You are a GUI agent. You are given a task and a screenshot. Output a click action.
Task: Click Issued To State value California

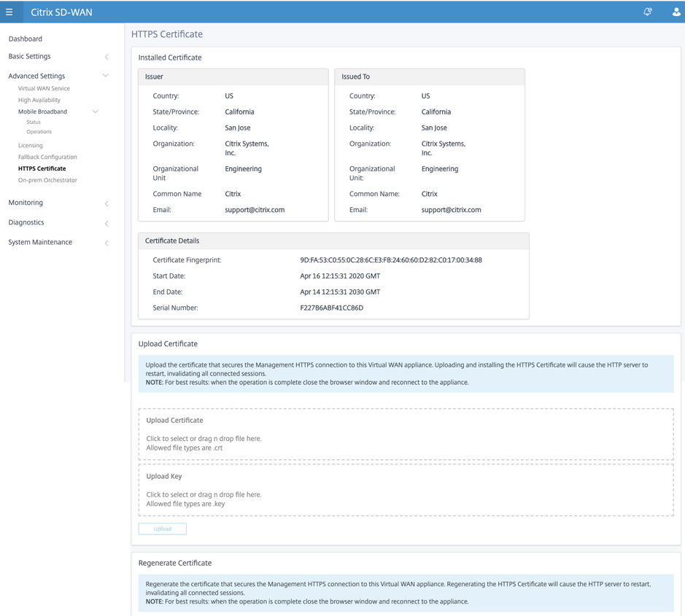(x=436, y=112)
